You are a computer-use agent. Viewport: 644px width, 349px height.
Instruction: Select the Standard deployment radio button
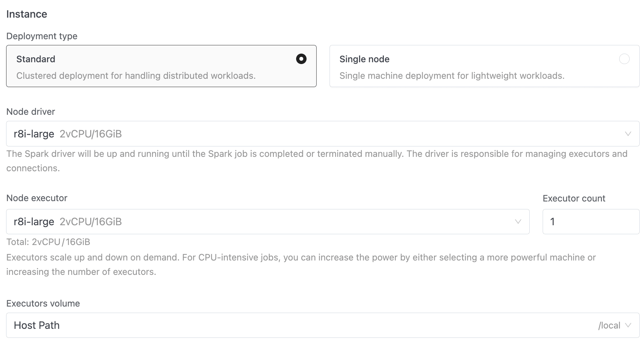301,59
